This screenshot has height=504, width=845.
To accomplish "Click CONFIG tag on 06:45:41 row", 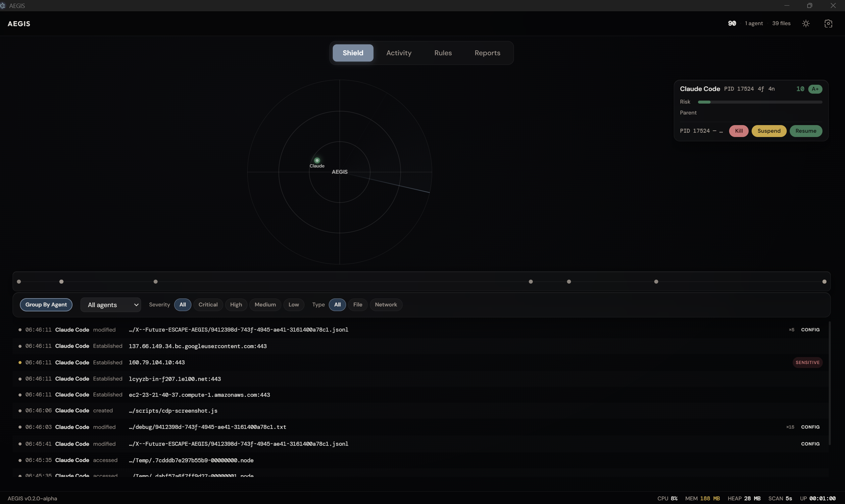I will pos(810,444).
